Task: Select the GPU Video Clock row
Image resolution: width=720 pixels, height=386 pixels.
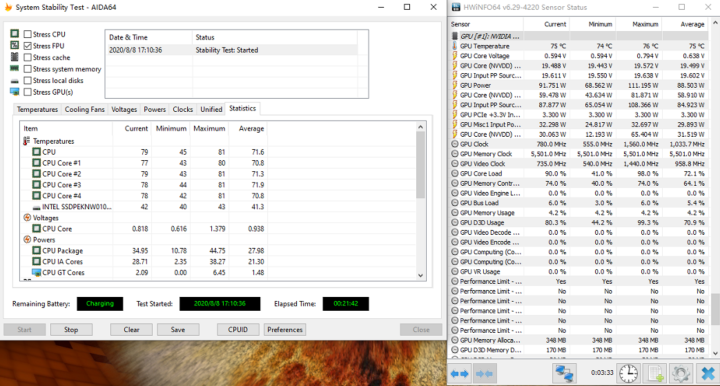Action: click(x=579, y=164)
